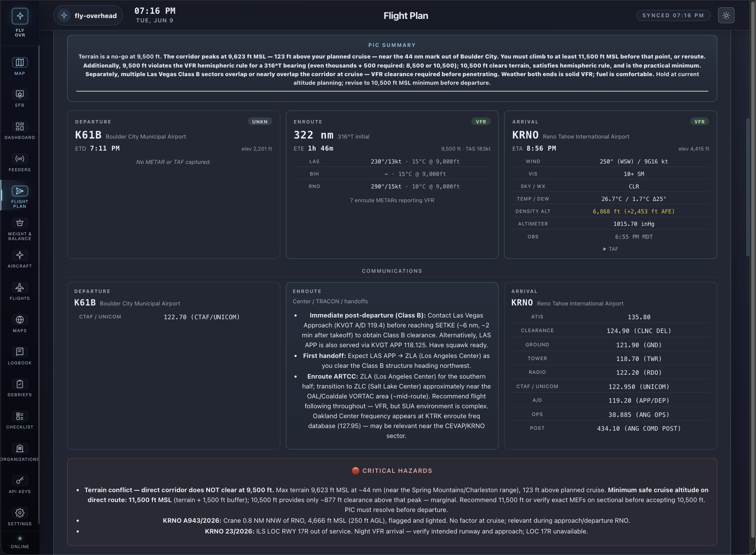Click the OBS time 6:55 PM MDT
756x555 pixels.
tap(634, 237)
